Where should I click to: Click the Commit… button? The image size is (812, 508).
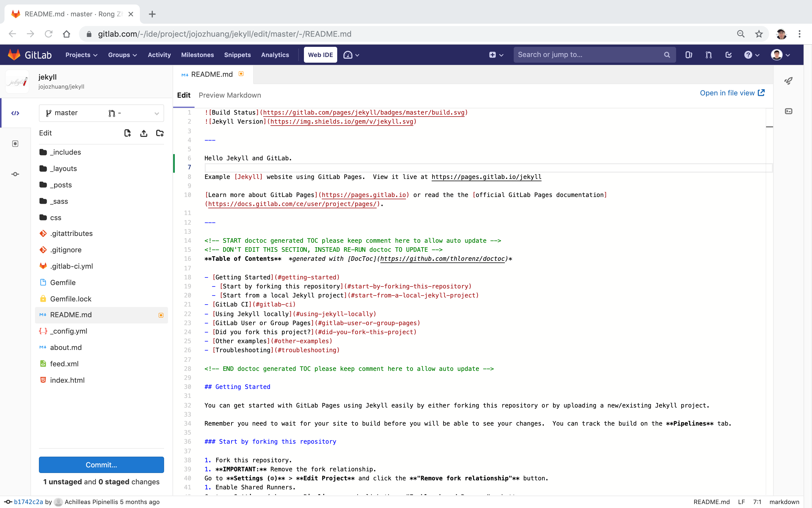(x=101, y=465)
